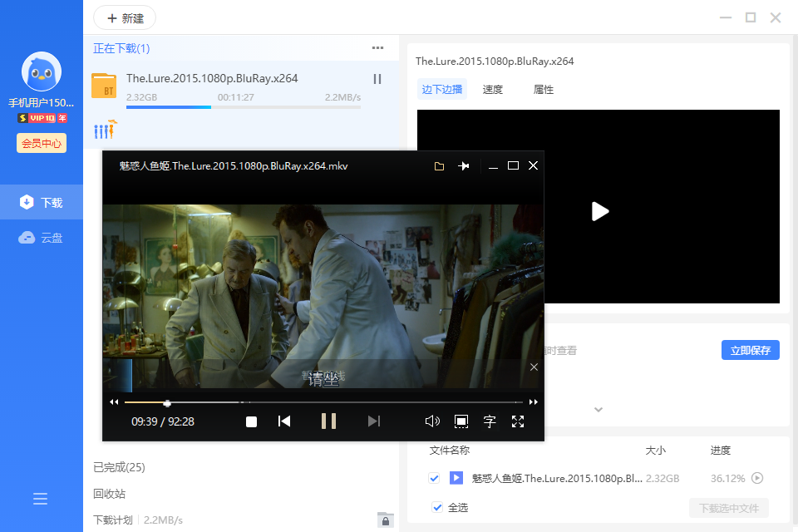Pause the video in the player
The image size is (798, 532).
[x=328, y=421]
